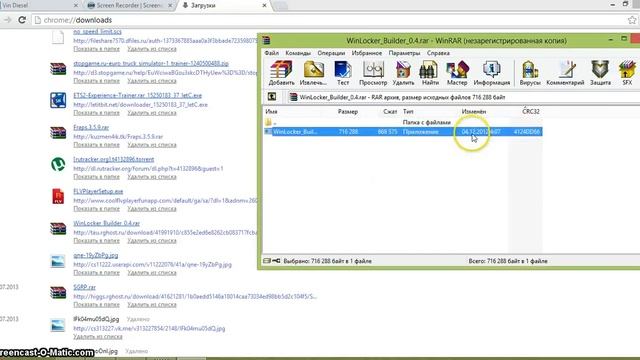
Task: Open the View (Просмотр) tool in WinRAR
Action: coord(373,73)
